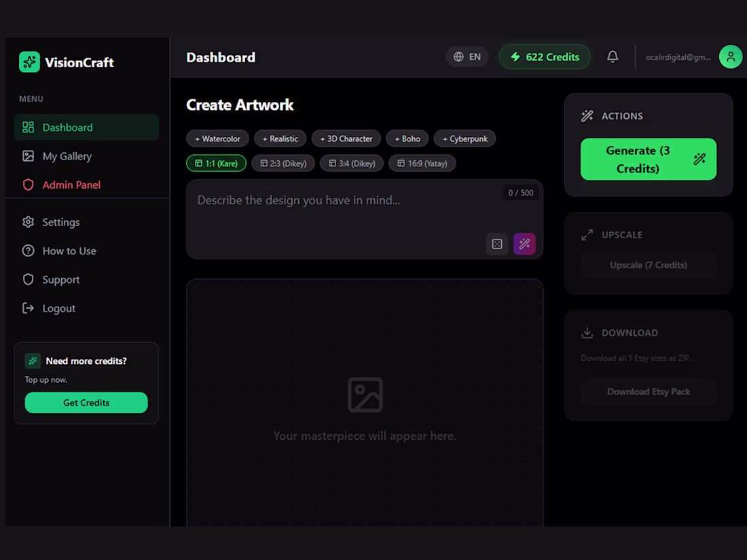747x560 pixels.
Task: Open Admin Panel menu item
Action: [x=86, y=185]
